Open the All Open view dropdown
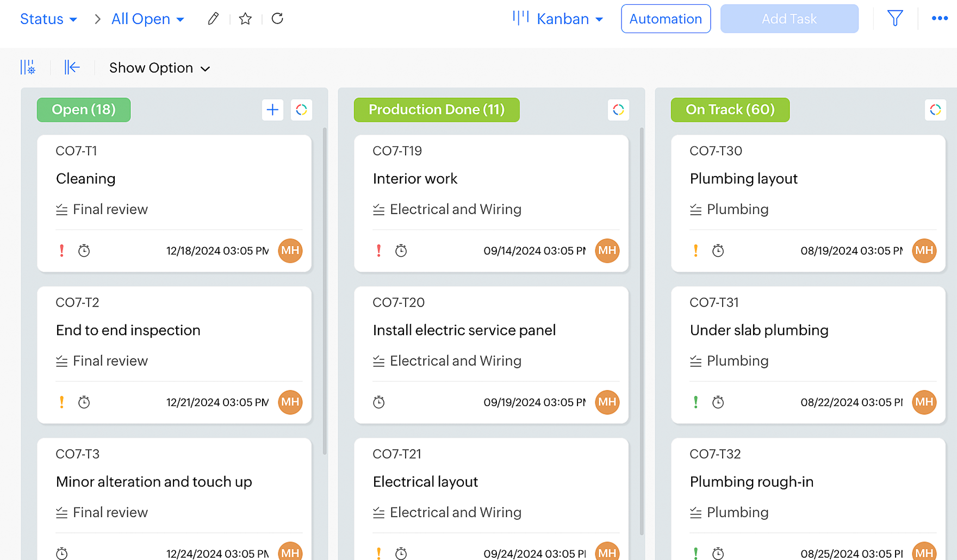957x560 pixels. coord(147,19)
